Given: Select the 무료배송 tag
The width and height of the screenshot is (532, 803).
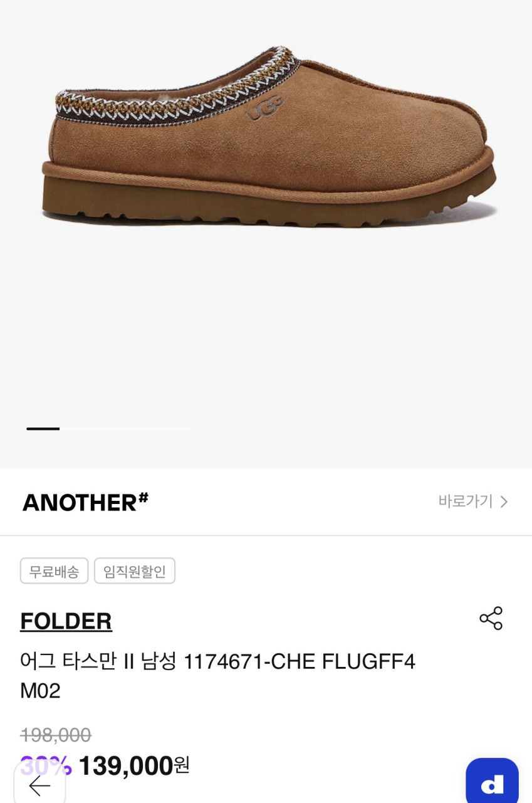Looking at the screenshot, I should (x=54, y=571).
